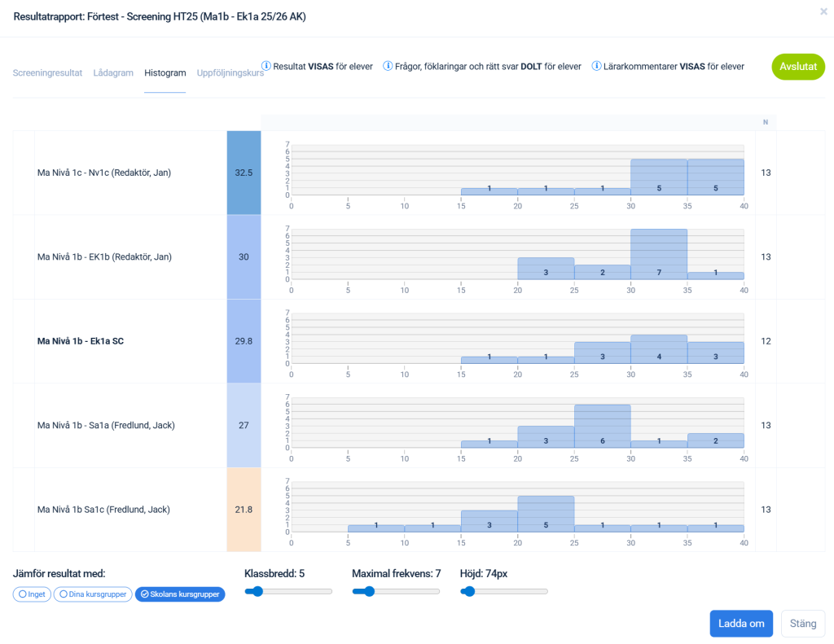Image resolution: width=834 pixels, height=644 pixels.
Task: Select the Ma Nivå 1b Sa1c row label
Action: (103, 510)
